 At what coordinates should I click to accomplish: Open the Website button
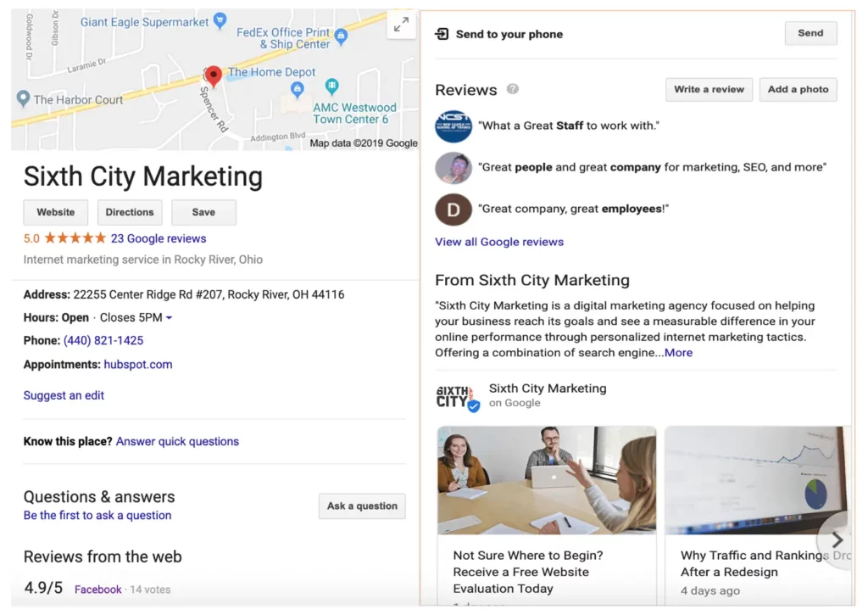55,212
